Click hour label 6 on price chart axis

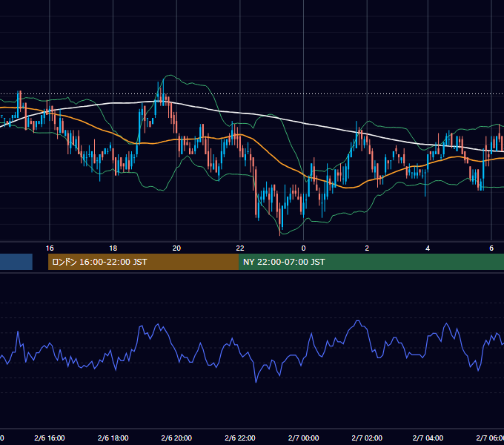pyautogui.click(x=491, y=248)
